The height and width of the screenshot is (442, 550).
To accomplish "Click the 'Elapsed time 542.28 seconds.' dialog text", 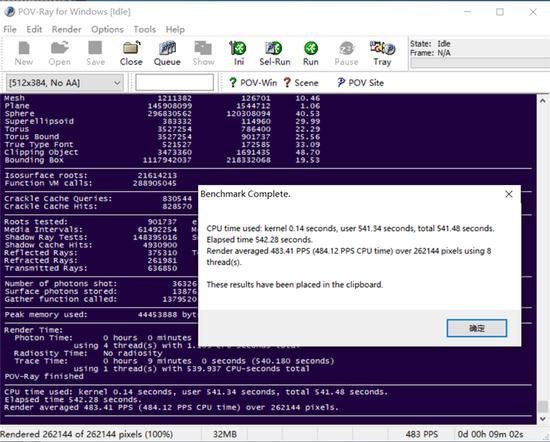I will coord(259,240).
